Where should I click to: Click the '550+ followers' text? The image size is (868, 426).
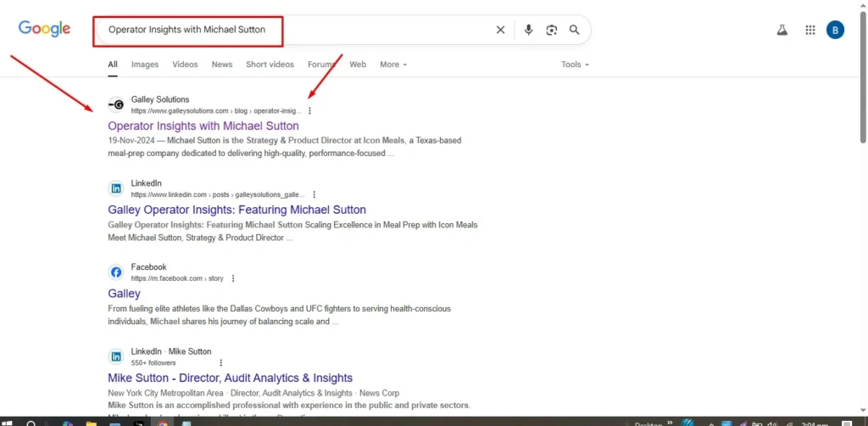coord(153,363)
